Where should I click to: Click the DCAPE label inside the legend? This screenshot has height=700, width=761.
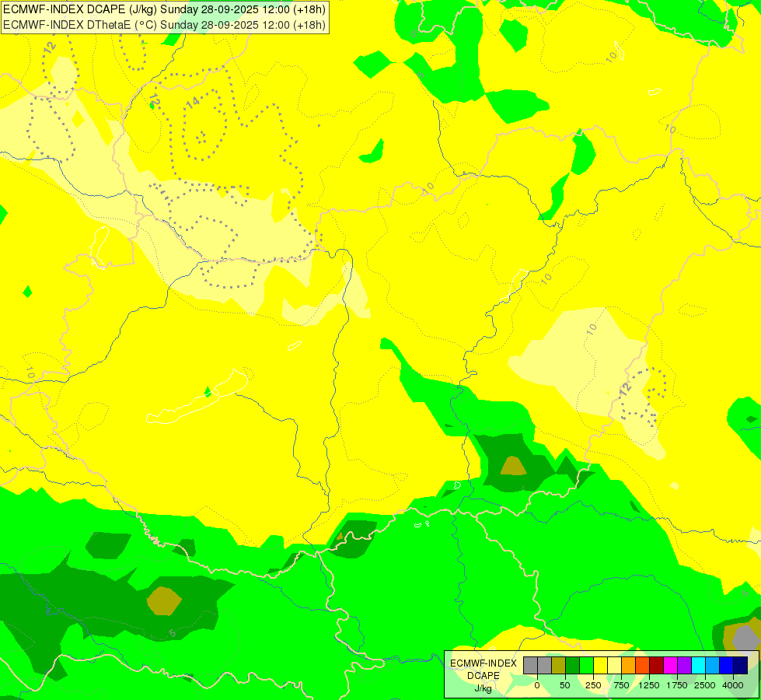pos(483,676)
